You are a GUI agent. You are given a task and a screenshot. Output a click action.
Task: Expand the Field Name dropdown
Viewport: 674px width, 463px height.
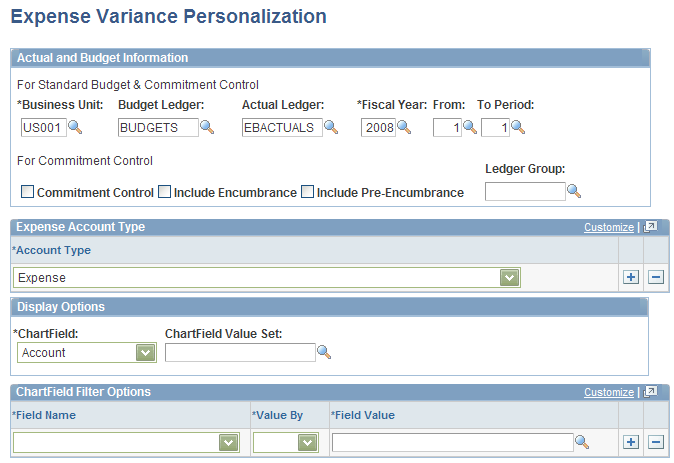tap(229, 442)
